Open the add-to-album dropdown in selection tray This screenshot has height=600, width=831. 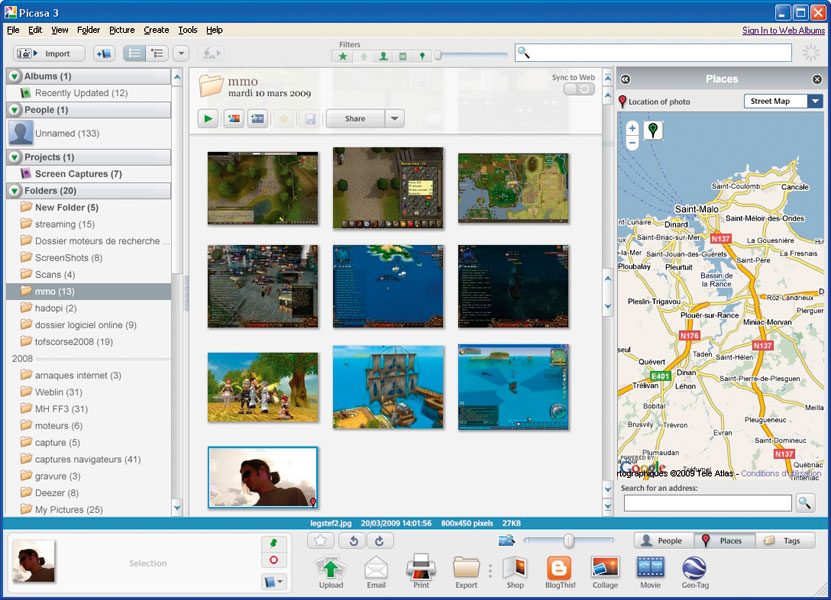point(273,582)
